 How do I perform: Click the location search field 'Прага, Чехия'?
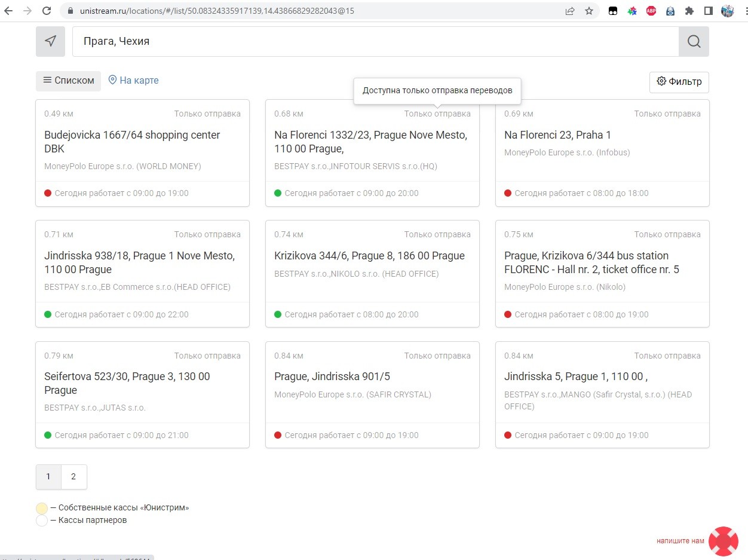(375, 41)
